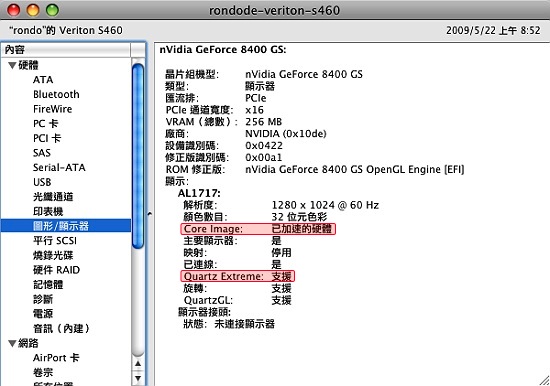Select Serial-ATA in the sidebar
This screenshot has width=550, height=386.
[59, 167]
